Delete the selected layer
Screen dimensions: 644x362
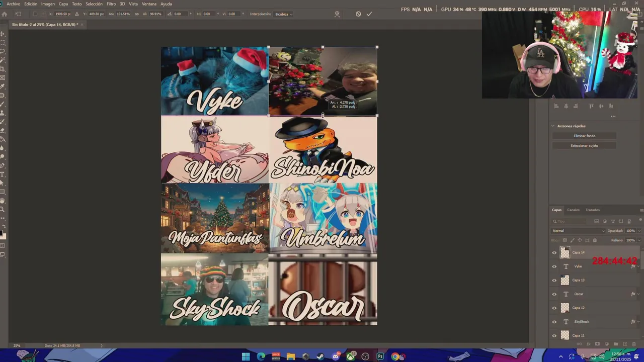tap(634, 344)
